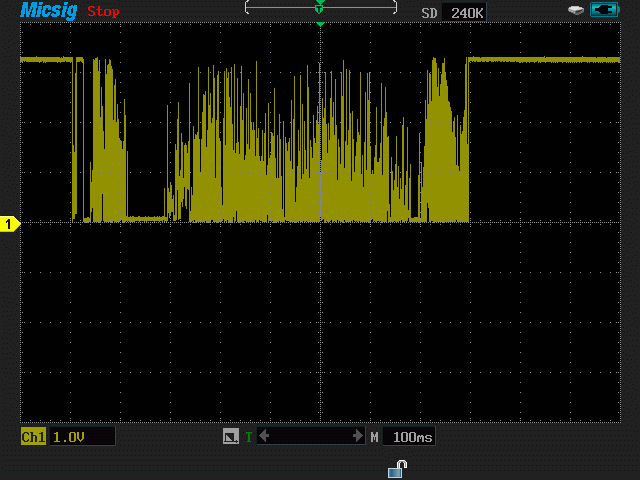Viewport: 640px width, 480px height.
Task: Click the M timebase label
Action: coord(375,437)
